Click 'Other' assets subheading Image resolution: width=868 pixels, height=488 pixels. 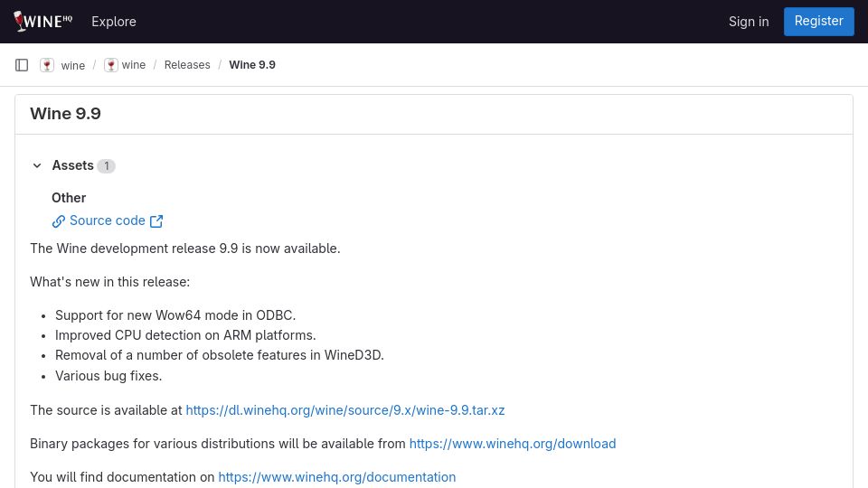click(69, 198)
